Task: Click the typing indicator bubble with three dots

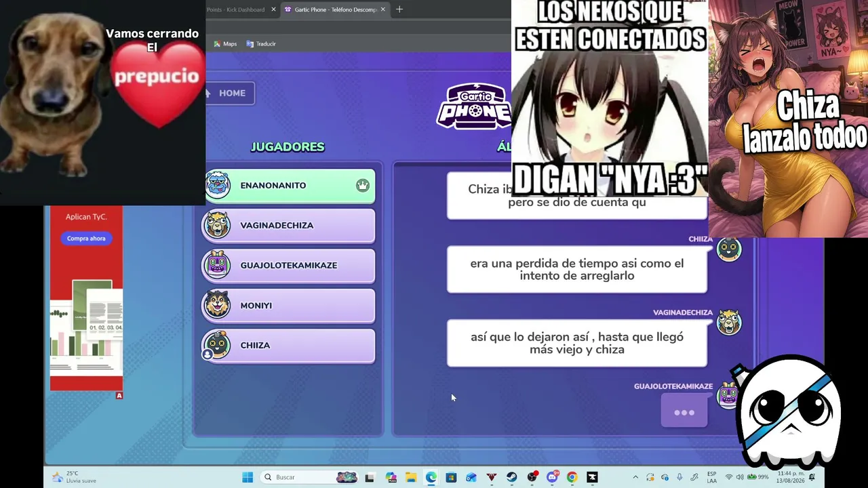Action: point(684,412)
